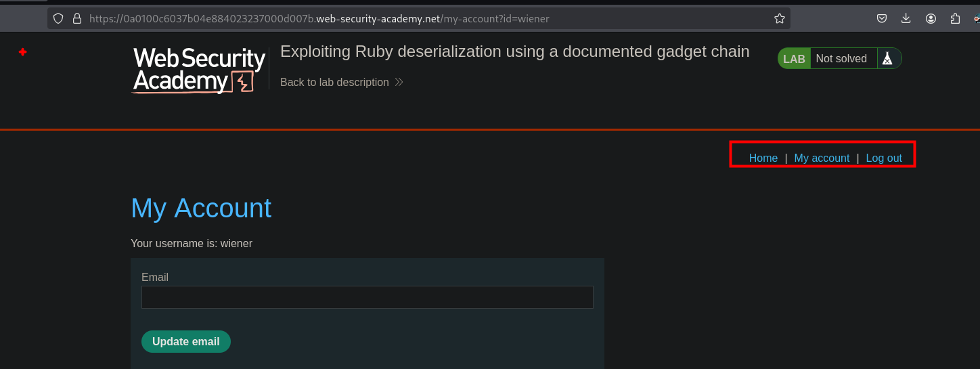The image size is (980, 369).
Task: Click the Log out link
Action: [884, 158]
